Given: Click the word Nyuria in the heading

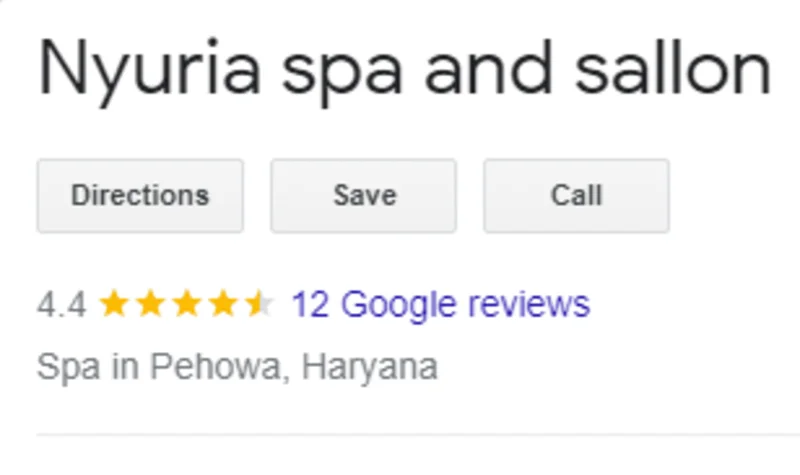Looking at the screenshot, I should point(149,72).
